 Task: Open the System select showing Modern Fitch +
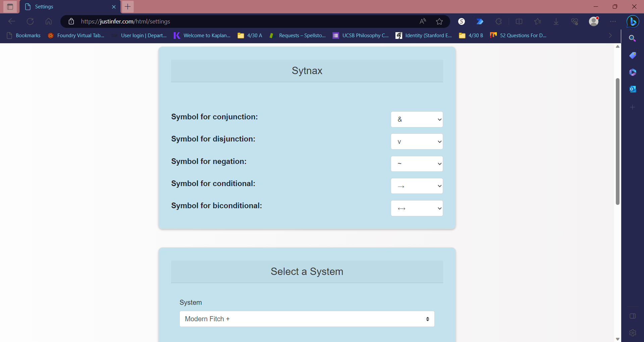click(x=307, y=319)
